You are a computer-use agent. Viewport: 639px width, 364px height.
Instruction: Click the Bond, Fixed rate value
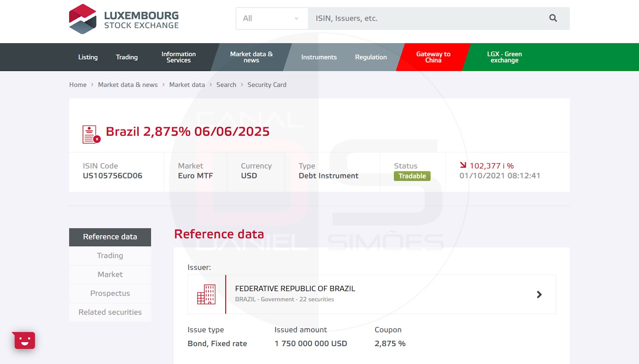217,344
